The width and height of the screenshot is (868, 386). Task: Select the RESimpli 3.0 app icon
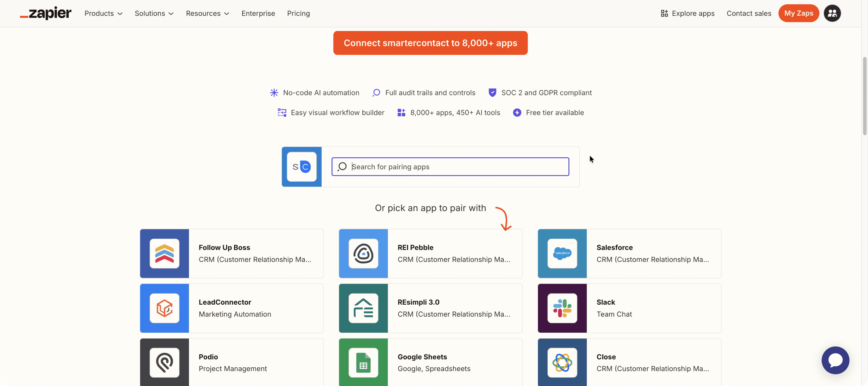[363, 308]
